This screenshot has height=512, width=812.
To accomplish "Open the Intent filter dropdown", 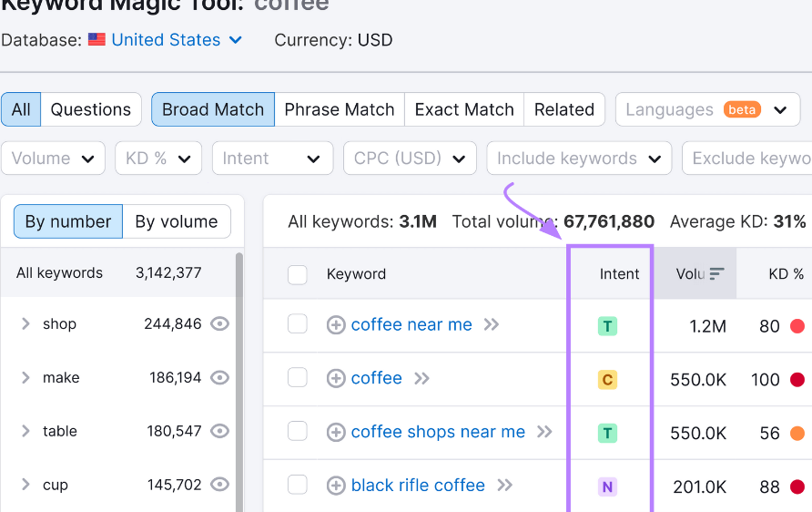I will pyautogui.click(x=271, y=159).
